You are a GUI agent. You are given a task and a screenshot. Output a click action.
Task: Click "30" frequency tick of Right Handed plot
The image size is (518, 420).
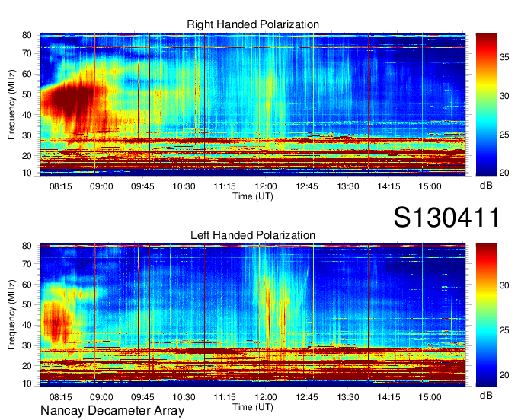(27, 135)
